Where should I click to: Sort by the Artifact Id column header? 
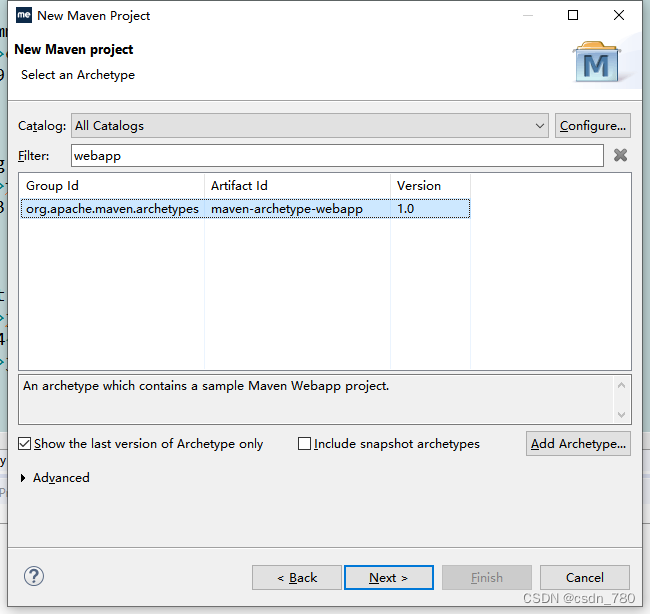point(297,186)
